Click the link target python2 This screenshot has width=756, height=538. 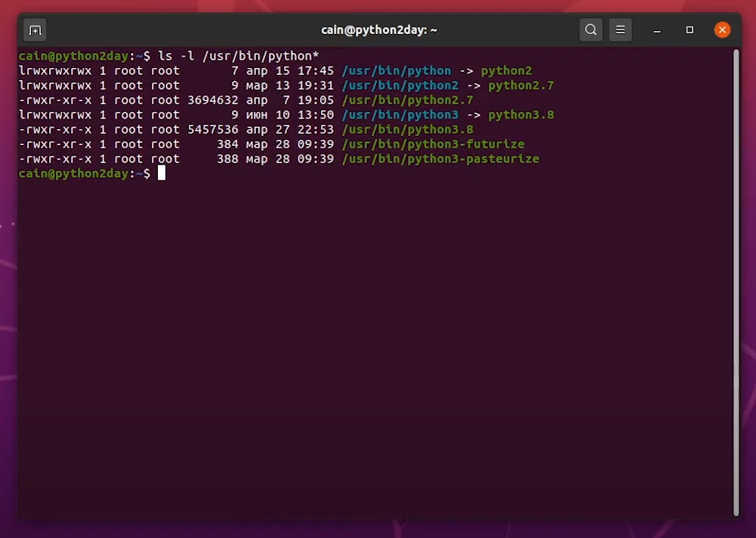pos(506,71)
